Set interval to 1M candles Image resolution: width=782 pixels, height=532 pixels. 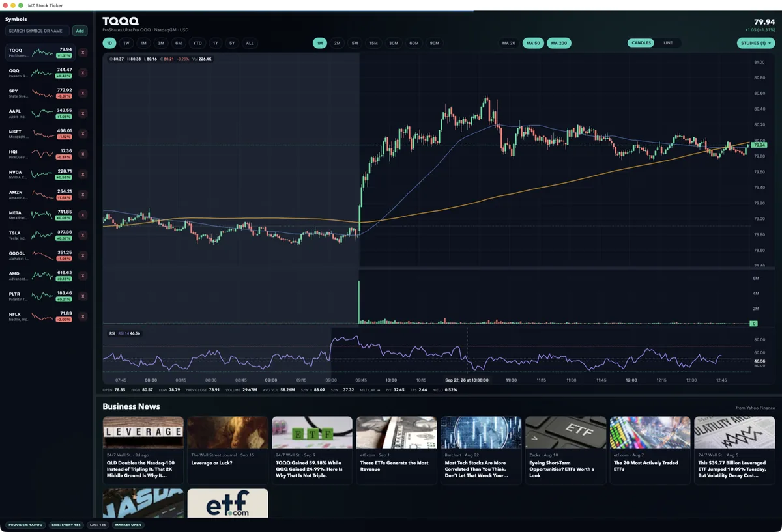point(319,43)
